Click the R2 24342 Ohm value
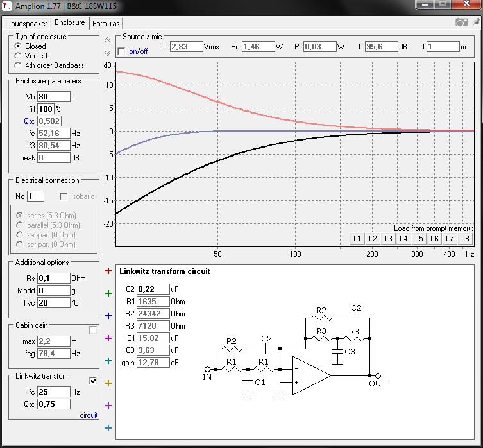 point(153,314)
